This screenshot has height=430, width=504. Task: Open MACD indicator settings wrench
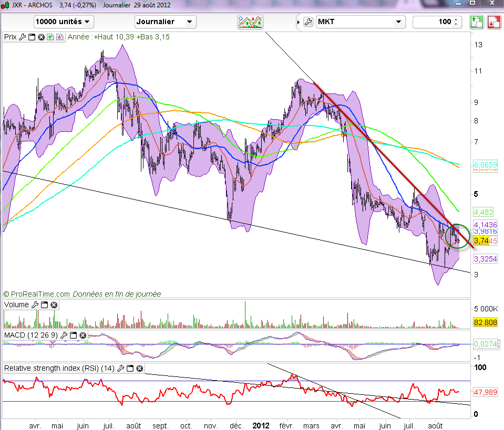tap(64, 335)
